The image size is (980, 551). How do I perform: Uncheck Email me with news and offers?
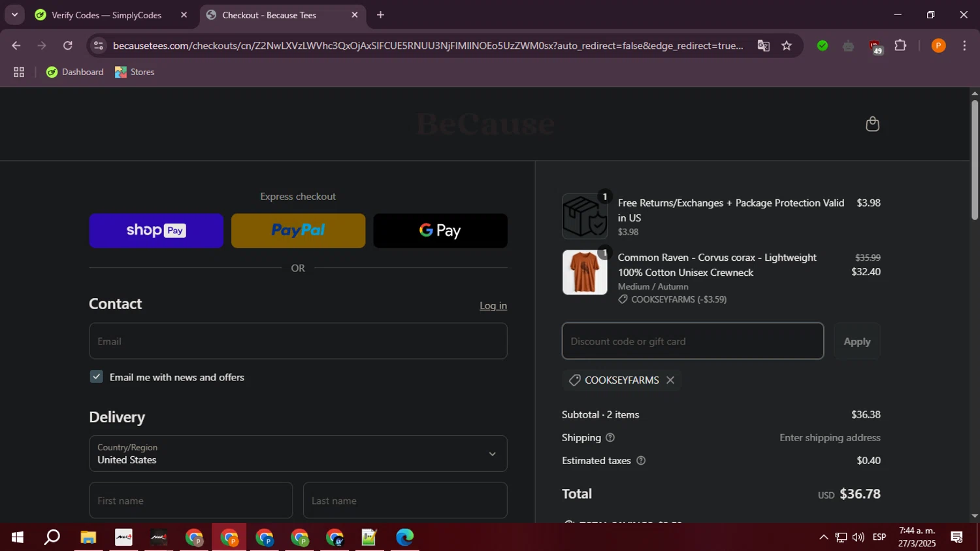click(x=97, y=377)
